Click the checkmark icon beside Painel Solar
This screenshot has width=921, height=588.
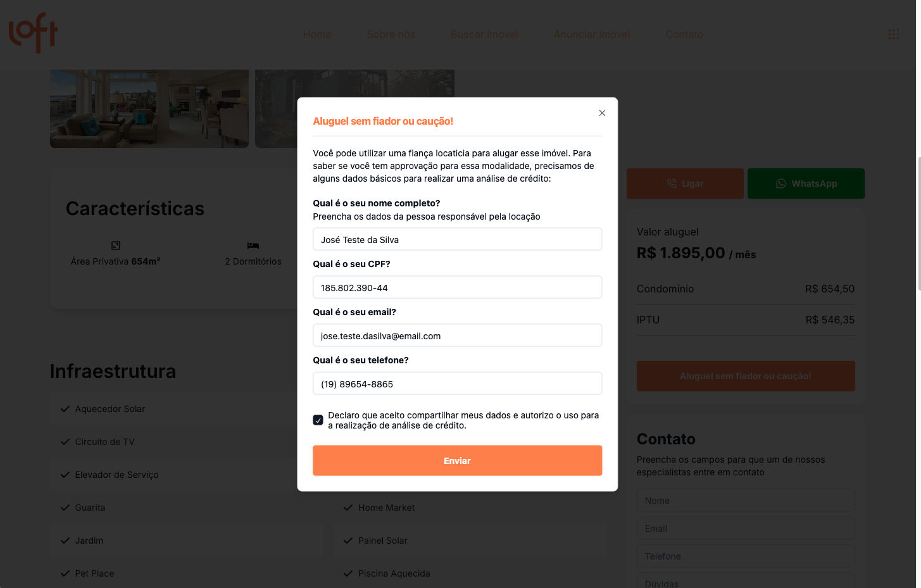(x=348, y=541)
